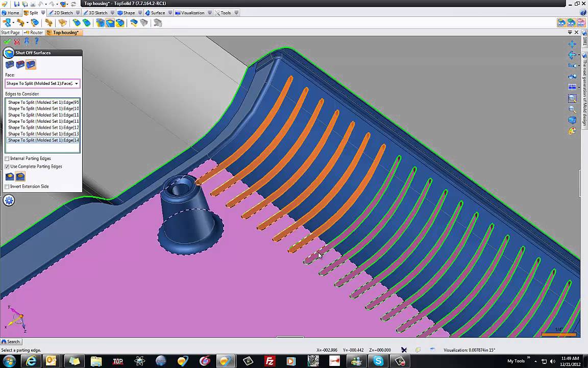Toggle third eyes visibility icon at top right
The image size is (588, 368).
coord(580,23)
